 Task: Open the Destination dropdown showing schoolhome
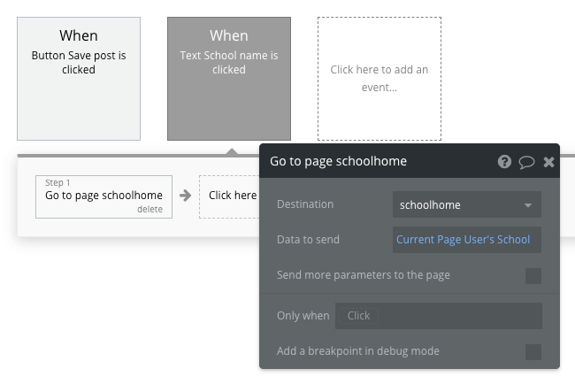pyautogui.click(x=467, y=204)
